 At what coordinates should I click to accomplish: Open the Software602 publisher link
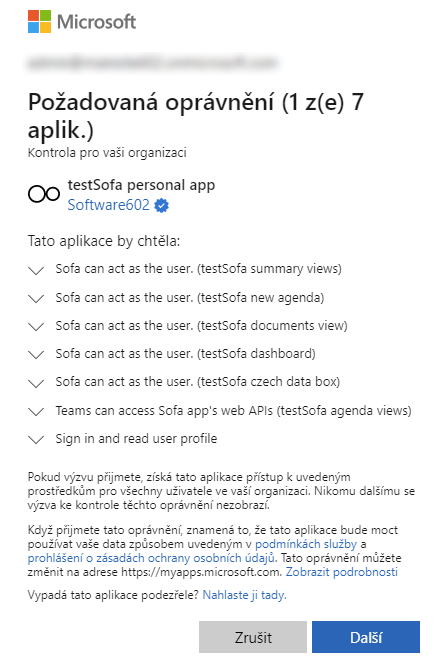tap(108, 205)
